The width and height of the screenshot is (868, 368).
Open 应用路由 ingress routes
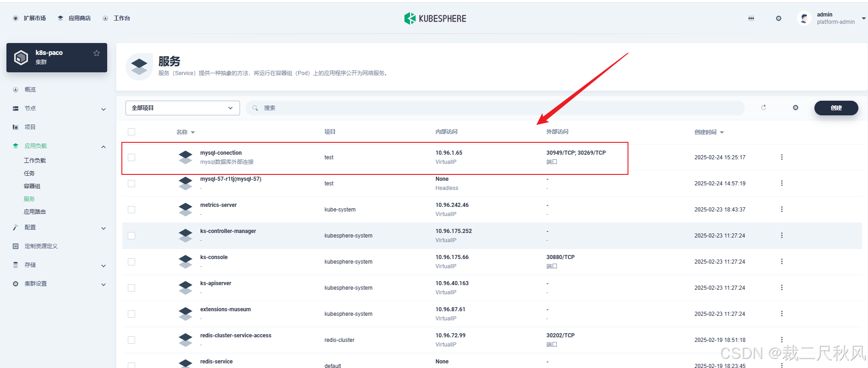coord(35,212)
